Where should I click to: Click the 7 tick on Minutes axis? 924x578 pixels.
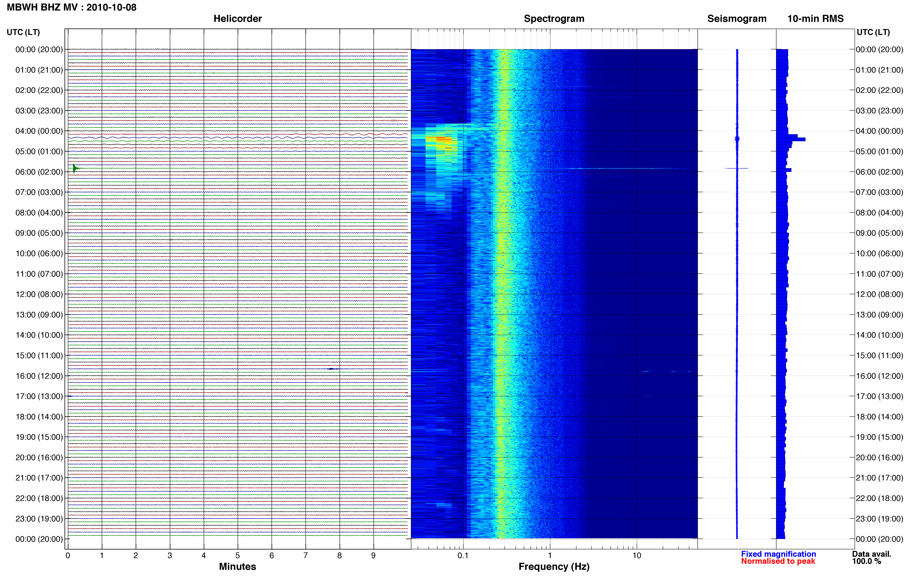305,555
